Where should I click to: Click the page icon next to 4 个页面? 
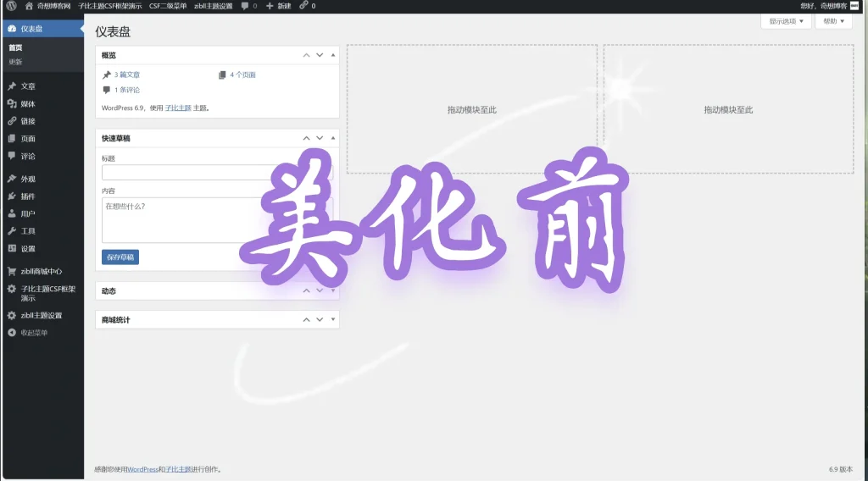pyautogui.click(x=222, y=75)
